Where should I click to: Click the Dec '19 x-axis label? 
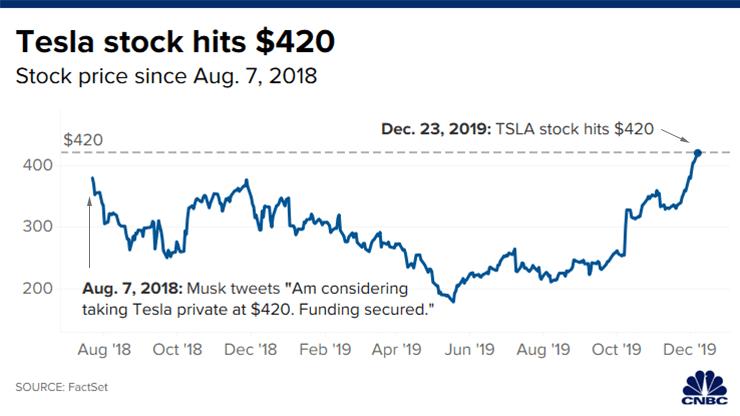pos(690,349)
